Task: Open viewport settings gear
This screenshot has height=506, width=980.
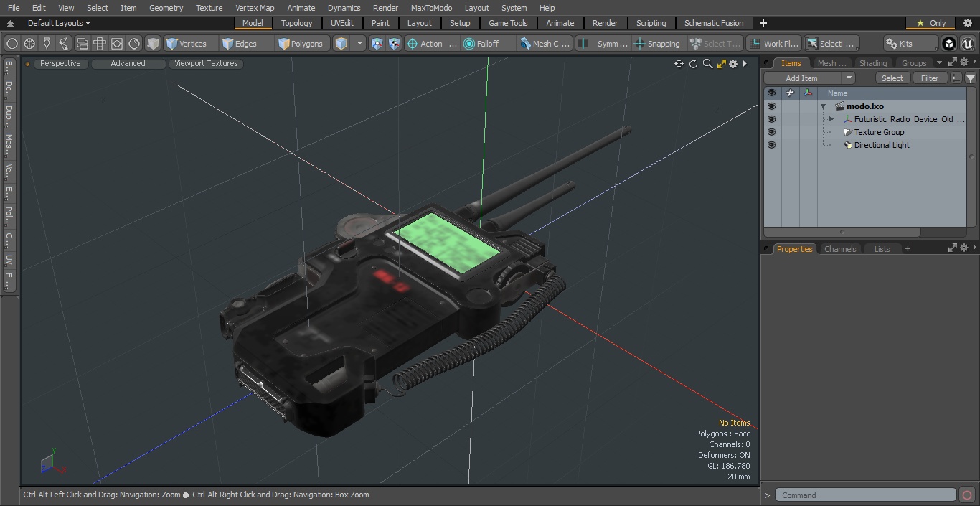Action: [733, 64]
